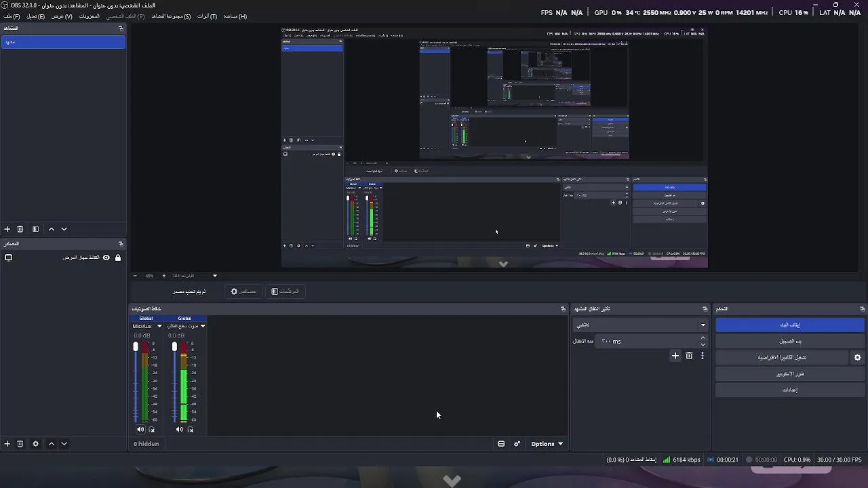Move the source down in the Sources toolbar
The width and height of the screenshot is (868, 488).
tap(64, 444)
